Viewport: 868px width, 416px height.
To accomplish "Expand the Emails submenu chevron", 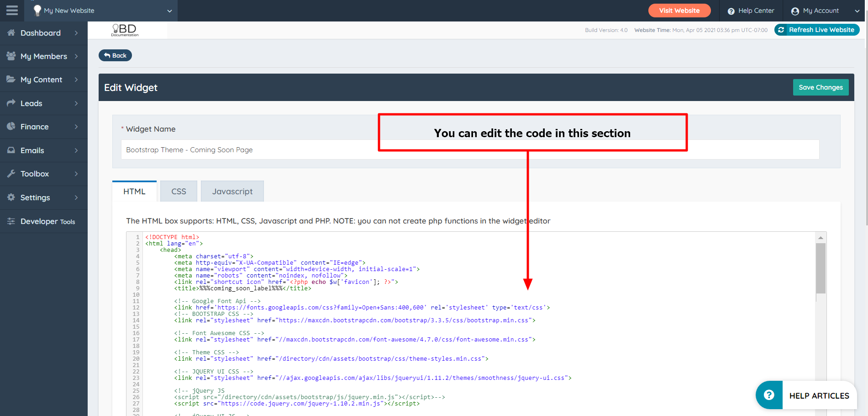I will click(x=76, y=150).
